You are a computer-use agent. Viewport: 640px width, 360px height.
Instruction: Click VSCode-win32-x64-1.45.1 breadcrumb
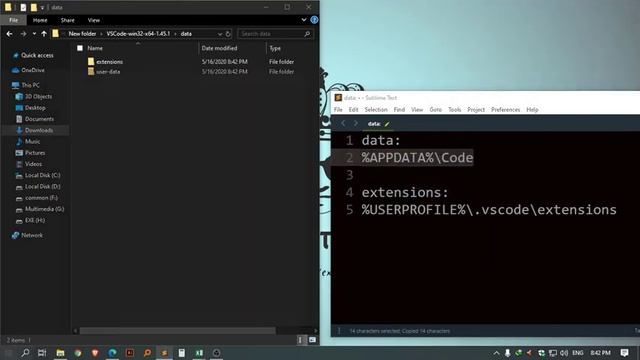point(138,34)
